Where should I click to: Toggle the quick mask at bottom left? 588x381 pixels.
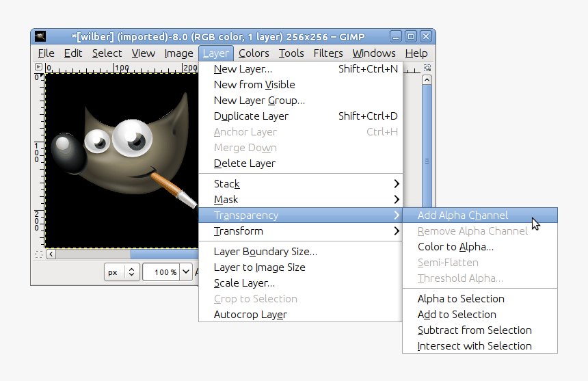38,254
